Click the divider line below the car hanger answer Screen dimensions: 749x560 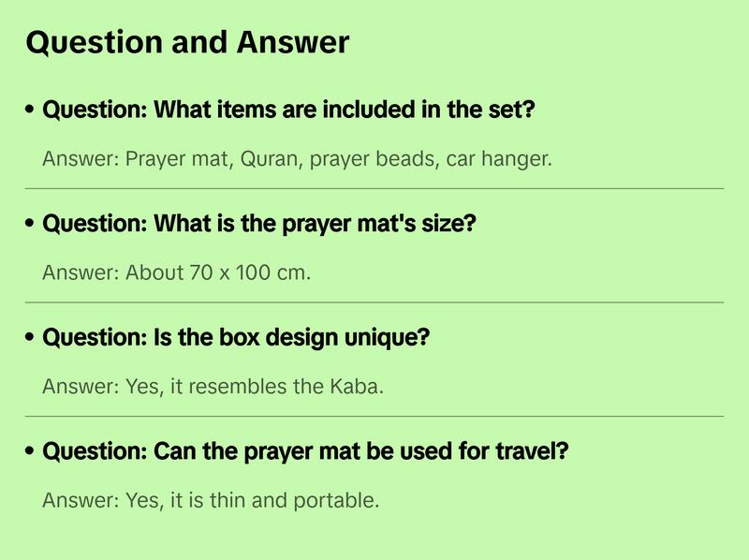(x=374, y=188)
